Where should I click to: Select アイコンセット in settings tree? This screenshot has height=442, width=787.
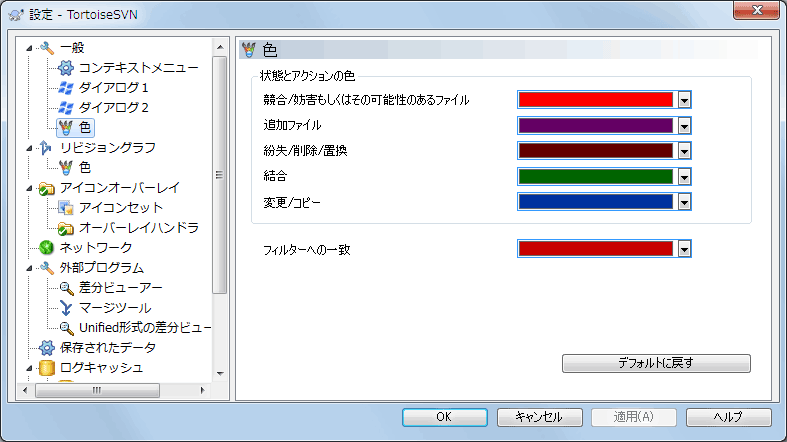[121, 208]
